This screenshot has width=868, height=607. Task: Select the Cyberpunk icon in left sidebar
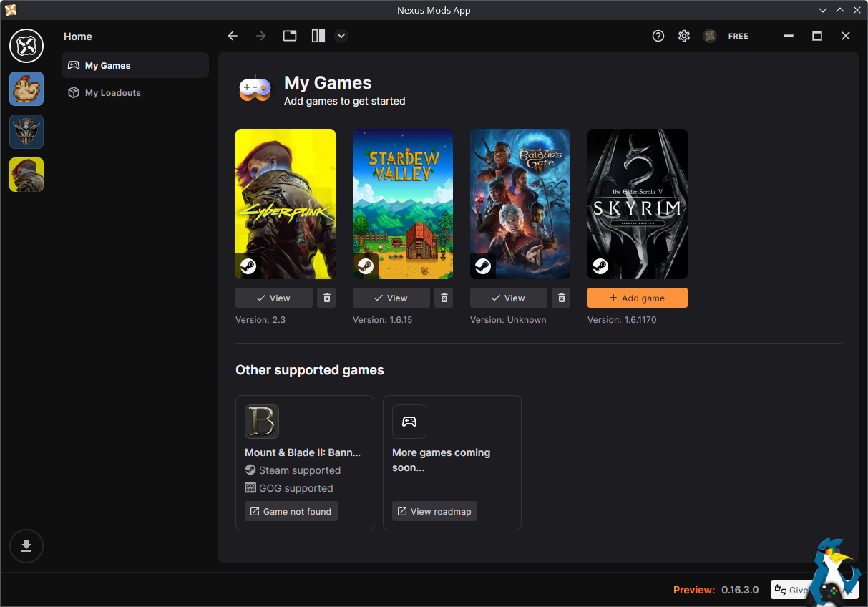click(x=26, y=175)
